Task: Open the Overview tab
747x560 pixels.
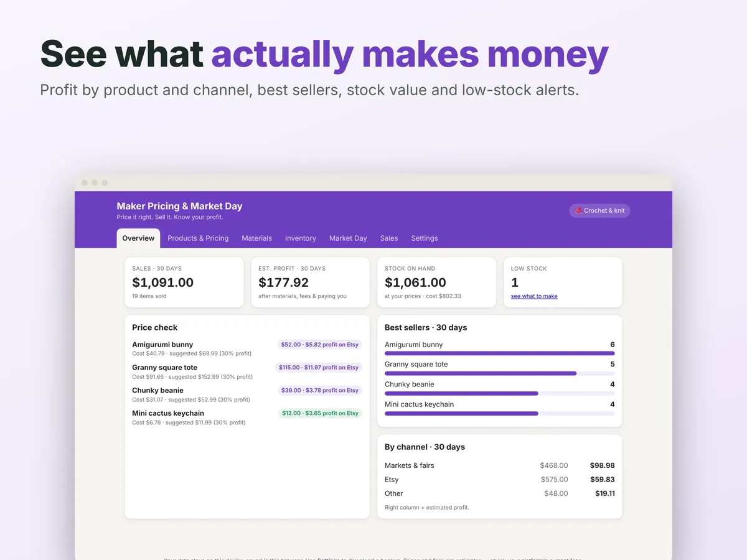Action: tap(138, 238)
